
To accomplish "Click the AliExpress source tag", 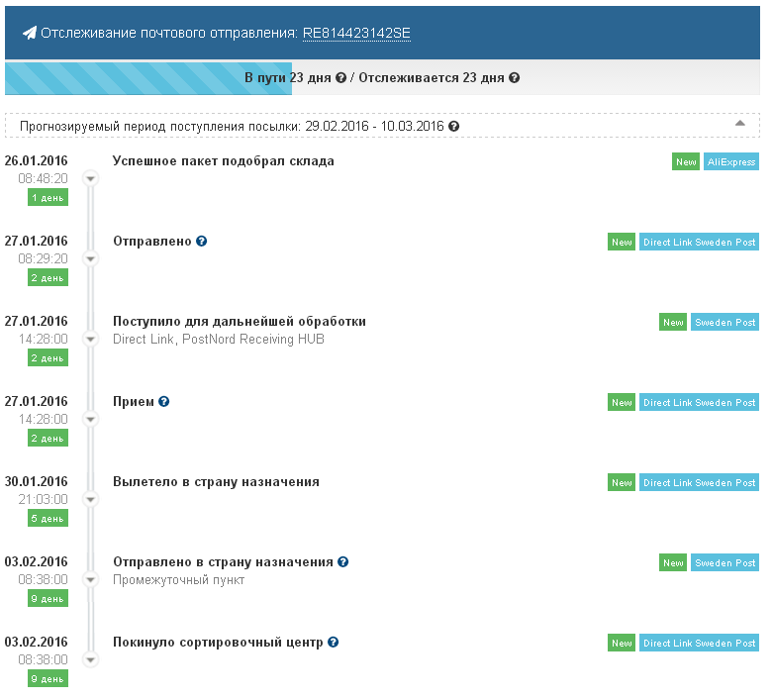I will [x=730, y=162].
